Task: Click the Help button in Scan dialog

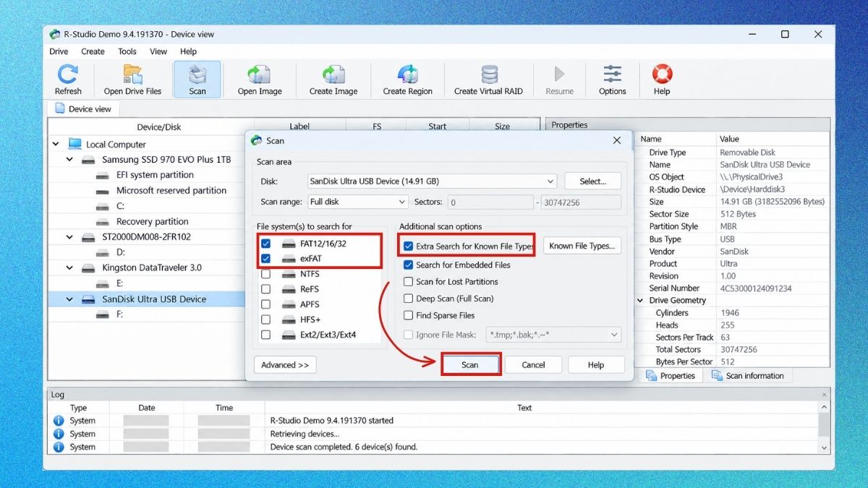Action: (596, 364)
